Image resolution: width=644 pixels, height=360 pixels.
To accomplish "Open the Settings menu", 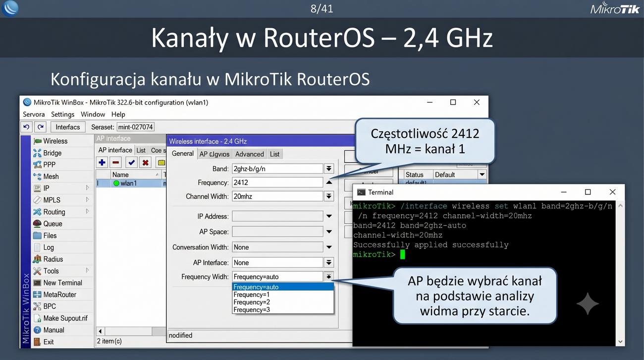I will [x=62, y=115].
